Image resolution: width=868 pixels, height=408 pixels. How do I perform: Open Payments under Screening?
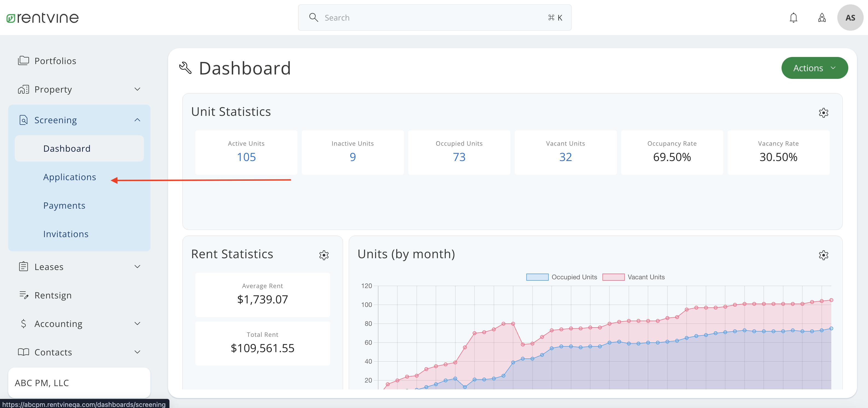(64, 205)
